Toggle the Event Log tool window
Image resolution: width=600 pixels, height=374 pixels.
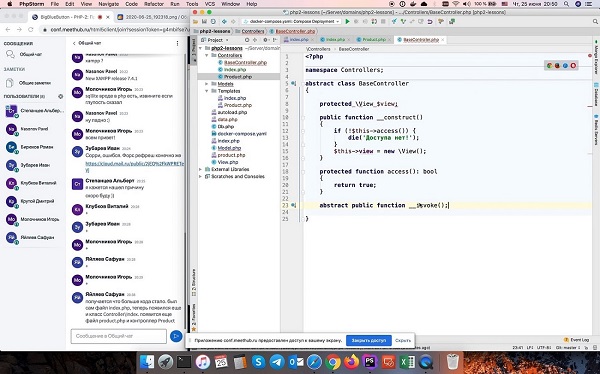coord(576,340)
